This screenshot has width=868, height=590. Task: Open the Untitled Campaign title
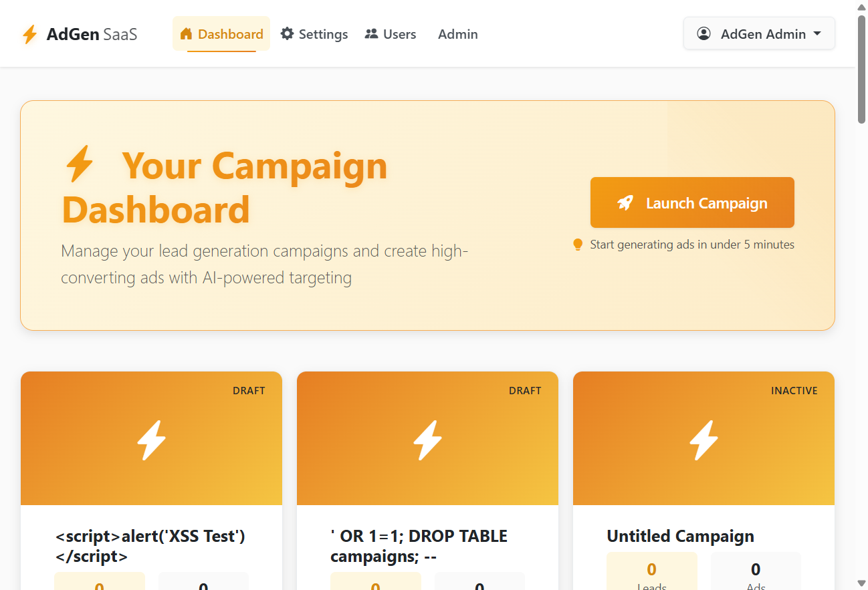tap(680, 536)
